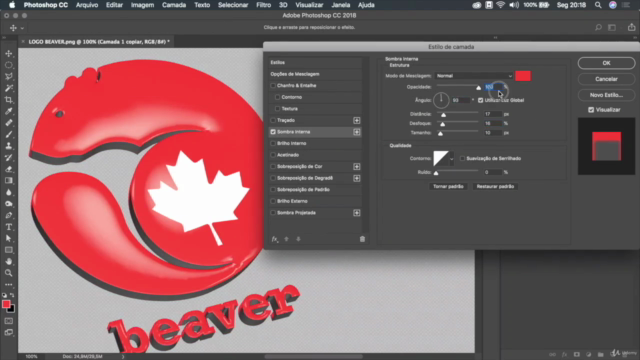Select the Eraser tool
Screen dimensions: 640x360
9,169
